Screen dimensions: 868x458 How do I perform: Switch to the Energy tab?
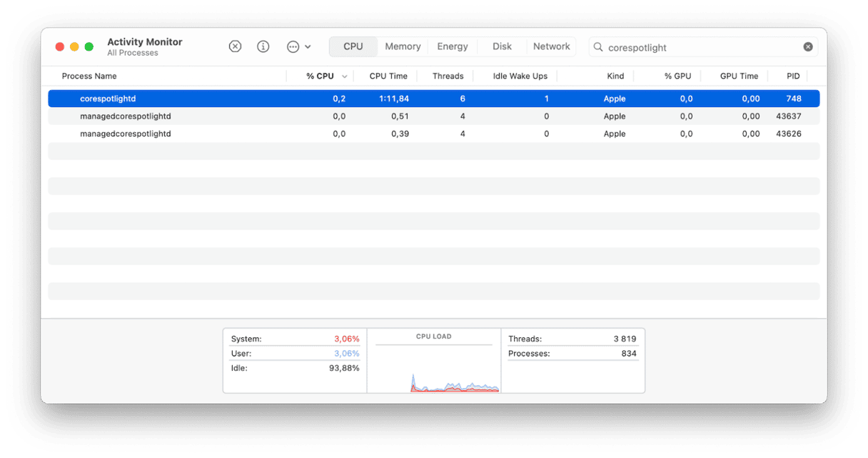[x=453, y=46]
